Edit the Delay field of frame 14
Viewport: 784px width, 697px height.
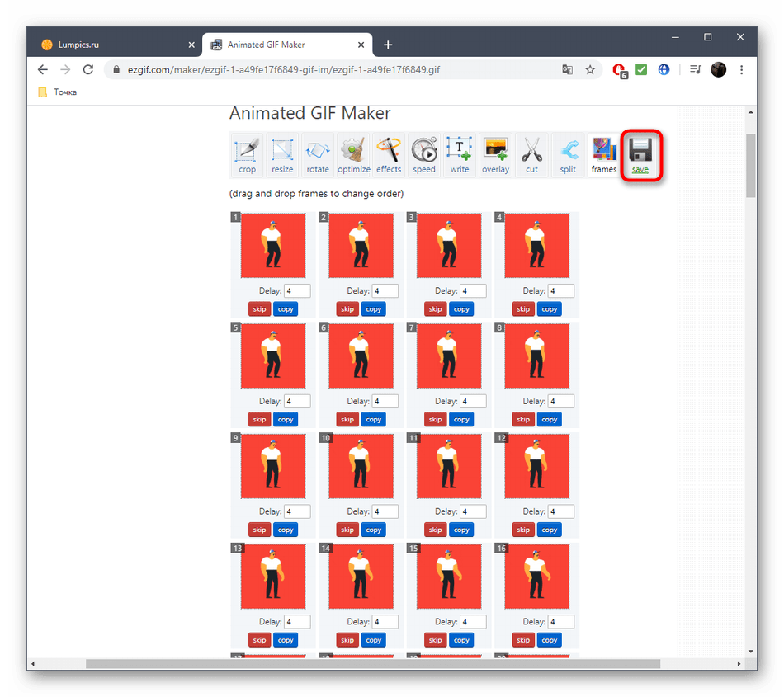[385, 622]
